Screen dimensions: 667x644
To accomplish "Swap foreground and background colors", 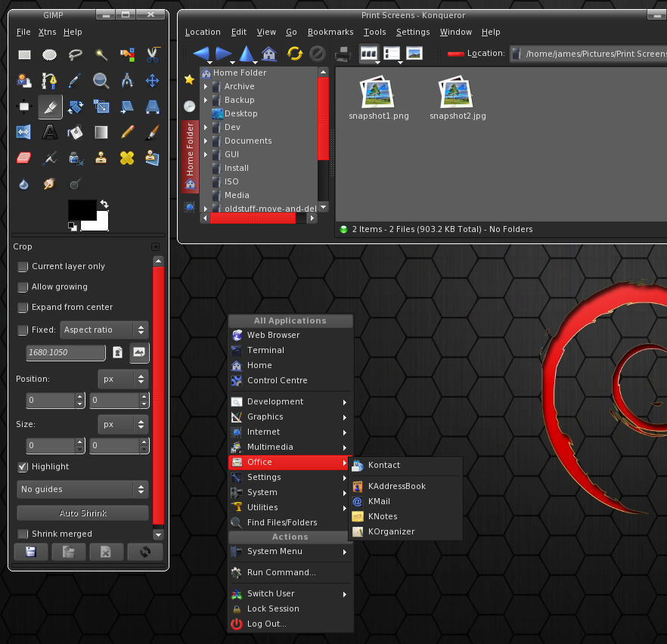I will (104, 204).
